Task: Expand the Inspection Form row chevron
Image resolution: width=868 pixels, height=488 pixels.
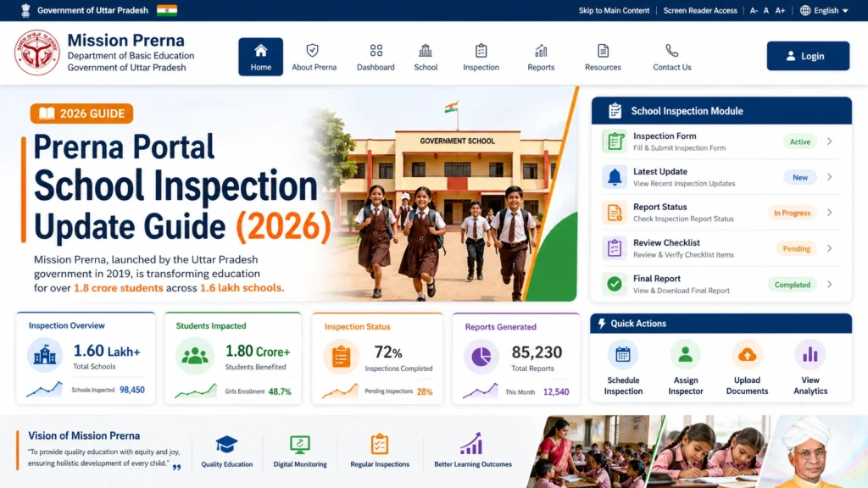Action: pos(829,141)
